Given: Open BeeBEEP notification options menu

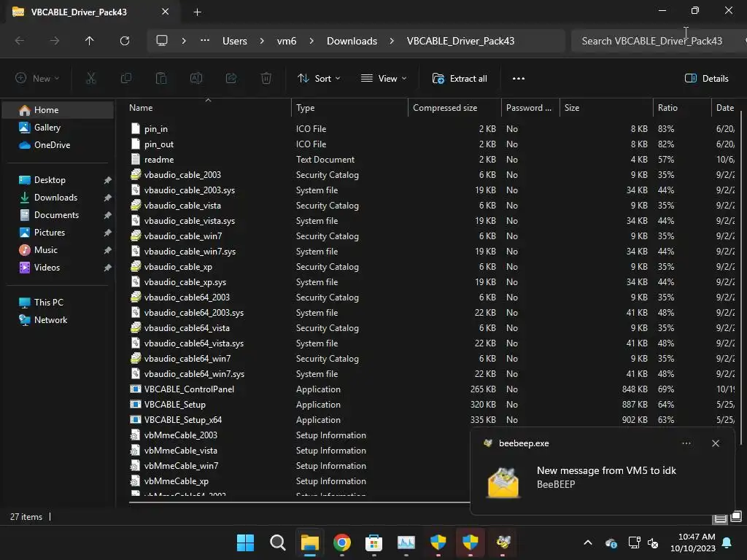Looking at the screenshot, I should tap(686, 443).
